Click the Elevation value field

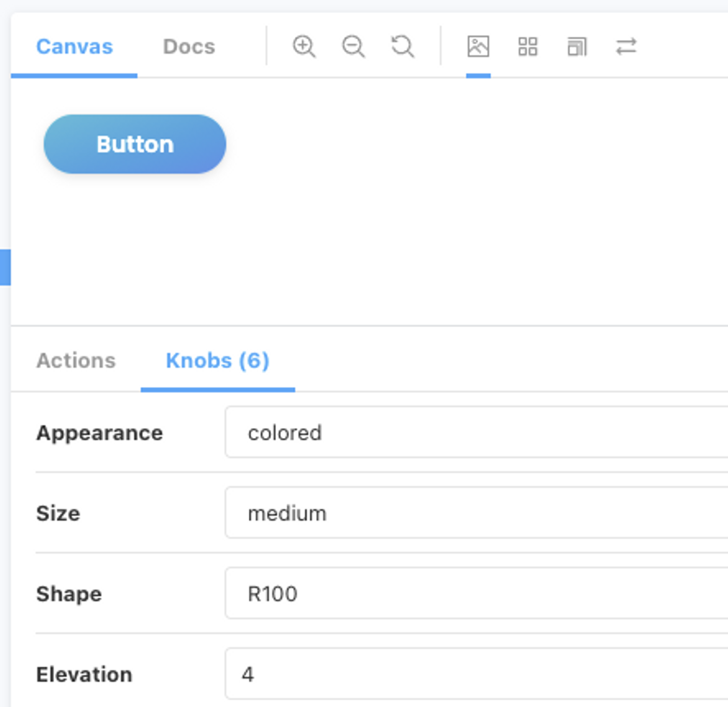point(475,674)
